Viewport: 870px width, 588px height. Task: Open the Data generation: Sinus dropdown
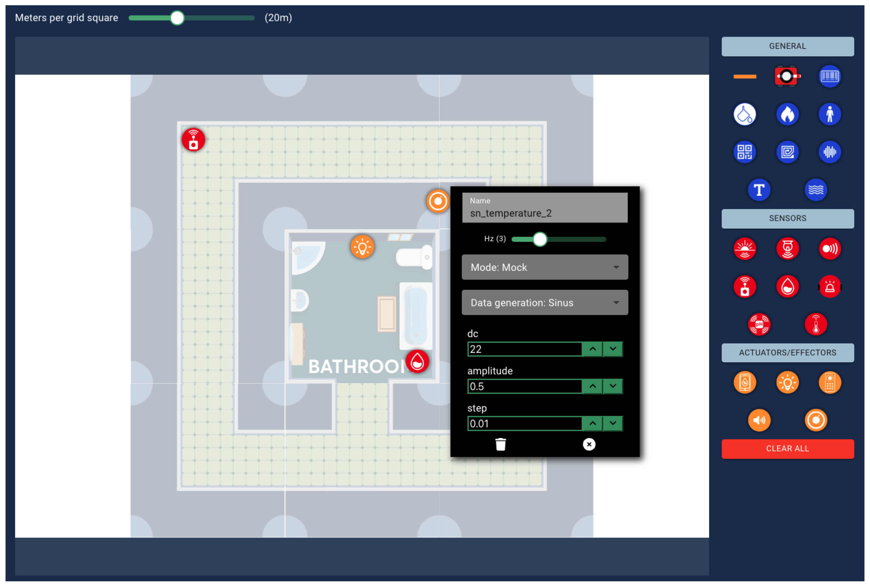tap(545, 302)
